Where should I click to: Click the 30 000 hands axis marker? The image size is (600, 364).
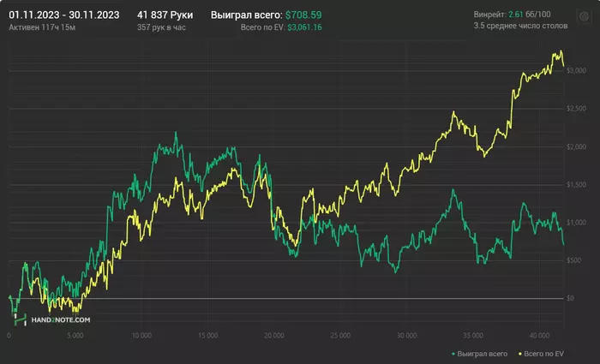405,334
